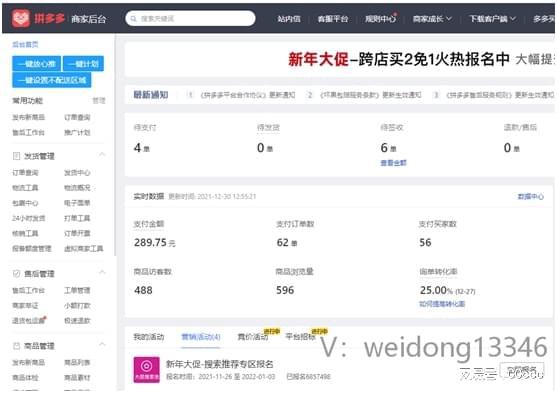The width and height of the screenshot is (557, 393).
Task: Open 售后工作台 under 常用功能
Action: point(28,133)
